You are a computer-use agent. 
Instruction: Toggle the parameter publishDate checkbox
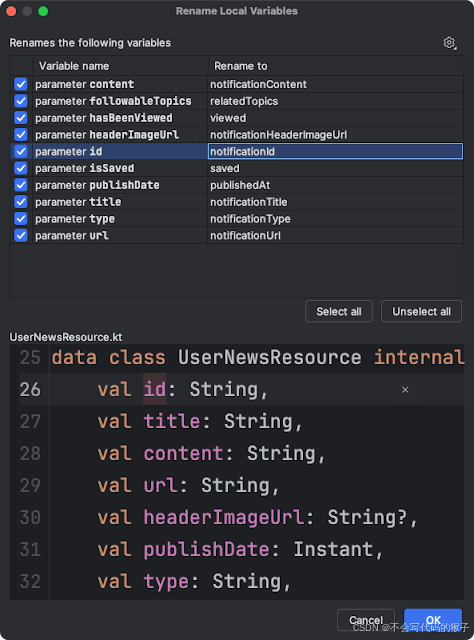(x=21, y=185)
